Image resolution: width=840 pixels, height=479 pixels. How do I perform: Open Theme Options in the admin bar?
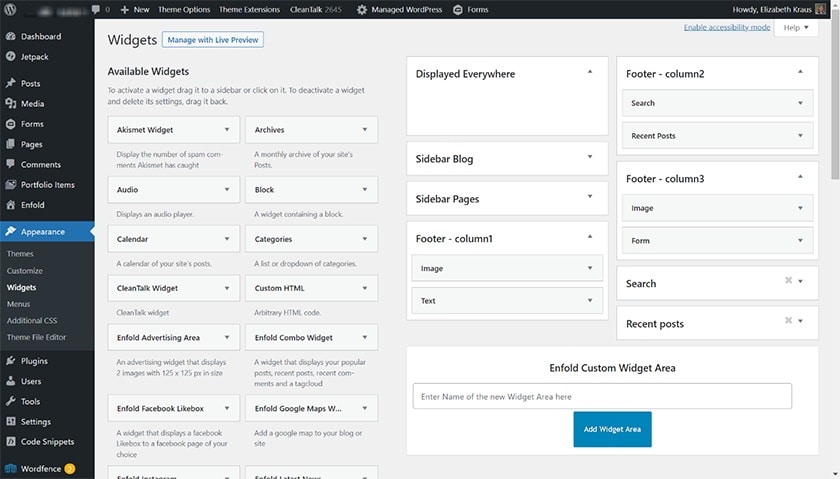pyautogui.click(x=184, y=9)
